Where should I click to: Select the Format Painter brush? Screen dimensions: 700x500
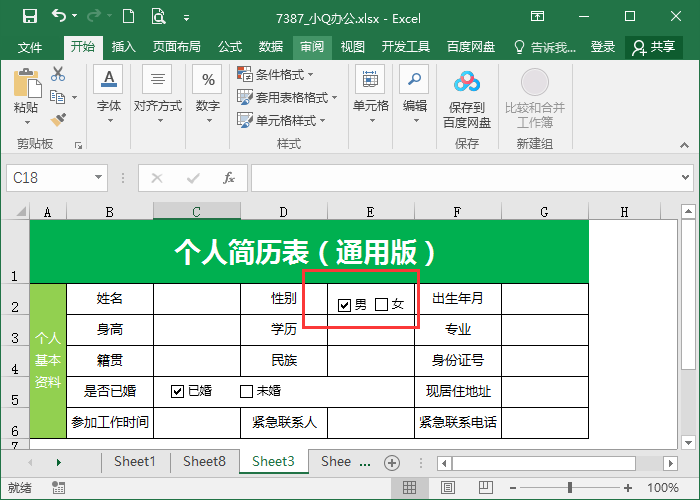tap(58, 119)
